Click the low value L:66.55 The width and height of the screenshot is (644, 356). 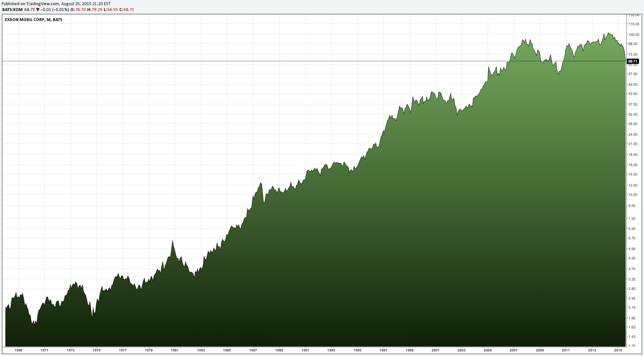(111, 10)
